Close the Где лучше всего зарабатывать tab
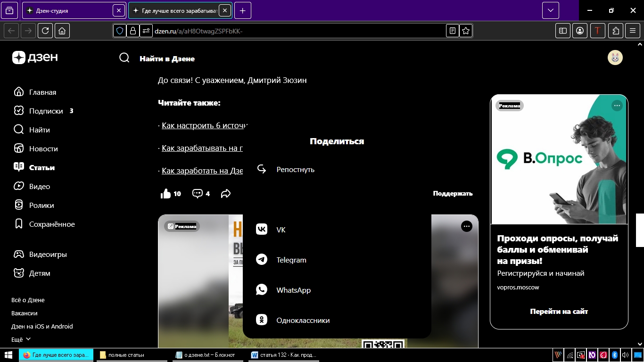Image resolution: width=644 pixels, height=362 pixels. [x=225, y=10]
